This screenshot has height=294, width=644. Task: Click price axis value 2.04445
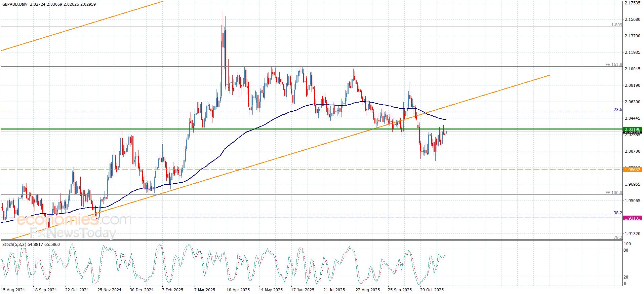coord(632,118)
